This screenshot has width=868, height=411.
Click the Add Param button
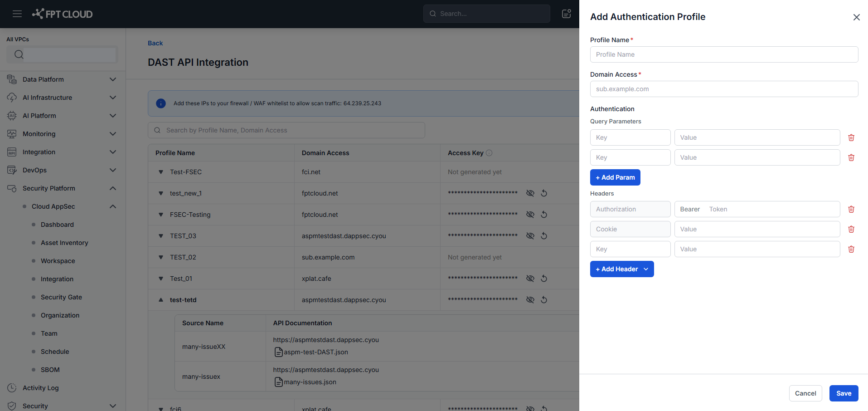click(615, 177)
